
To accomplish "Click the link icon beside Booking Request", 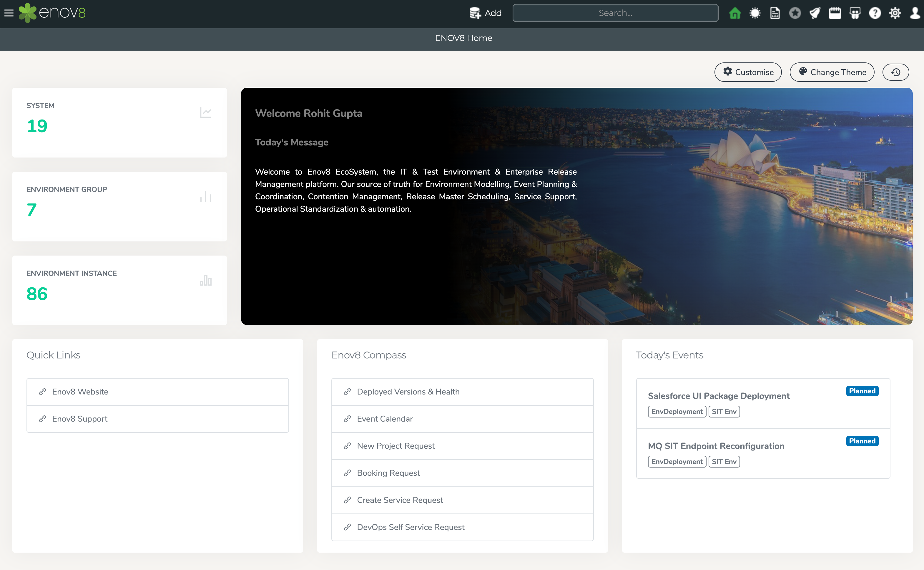I will point(347,473).
